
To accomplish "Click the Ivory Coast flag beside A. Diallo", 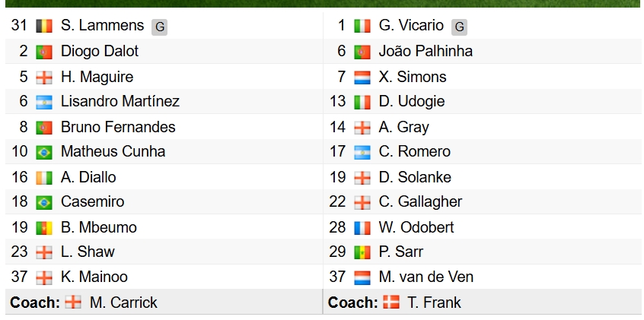I will click(x=44, y=178).
